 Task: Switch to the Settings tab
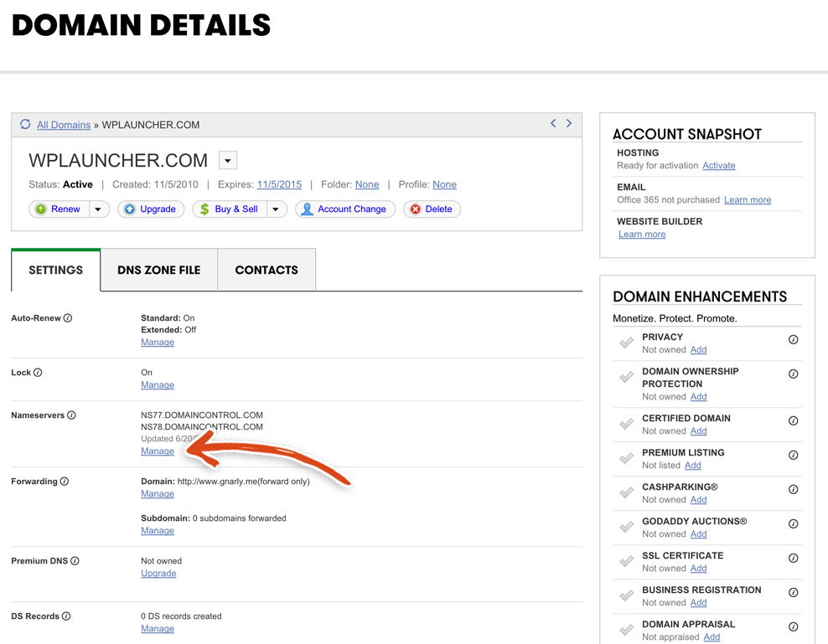55,270
